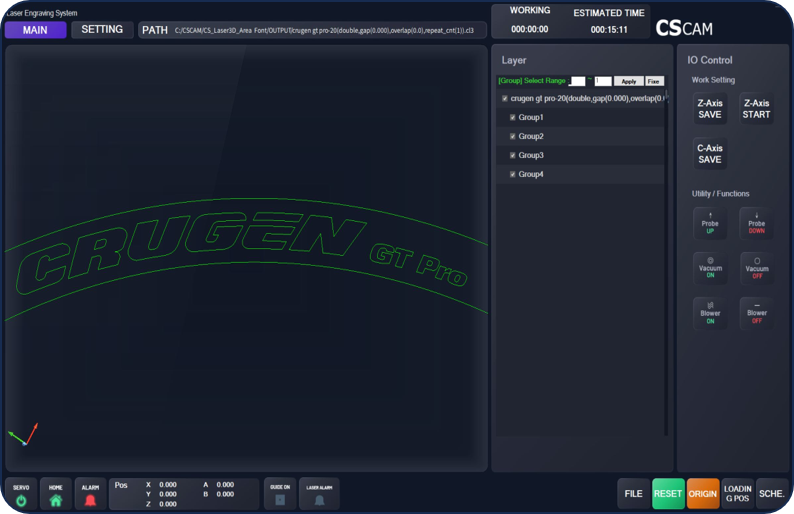Click the Work Setting label
This screenshot has height=514, width=794.
point(713,80)
